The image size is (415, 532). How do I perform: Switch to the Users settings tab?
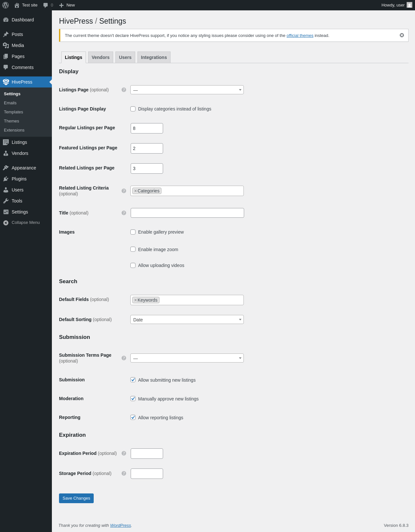point(125,57)
